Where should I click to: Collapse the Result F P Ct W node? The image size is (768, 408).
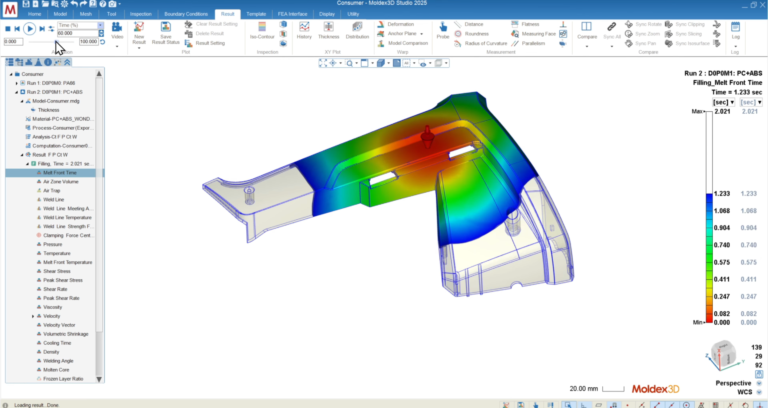(22, 155)
